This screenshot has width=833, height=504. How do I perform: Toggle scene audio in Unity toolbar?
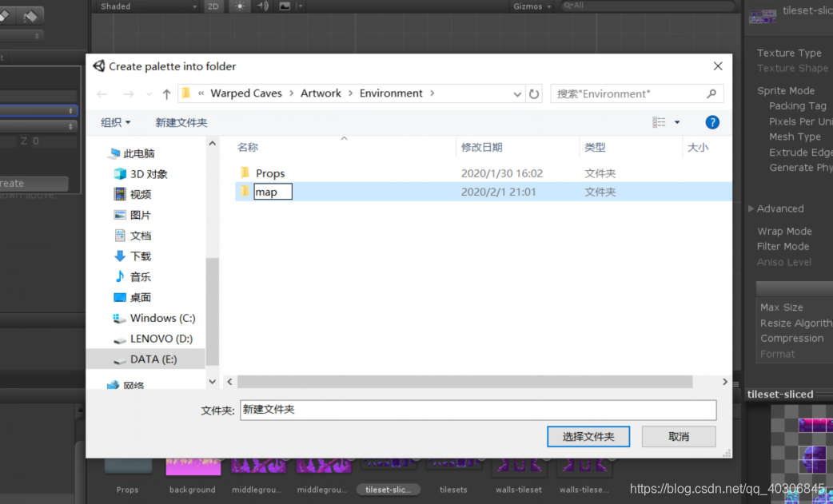pyautogui.click(x=263, y=6)
